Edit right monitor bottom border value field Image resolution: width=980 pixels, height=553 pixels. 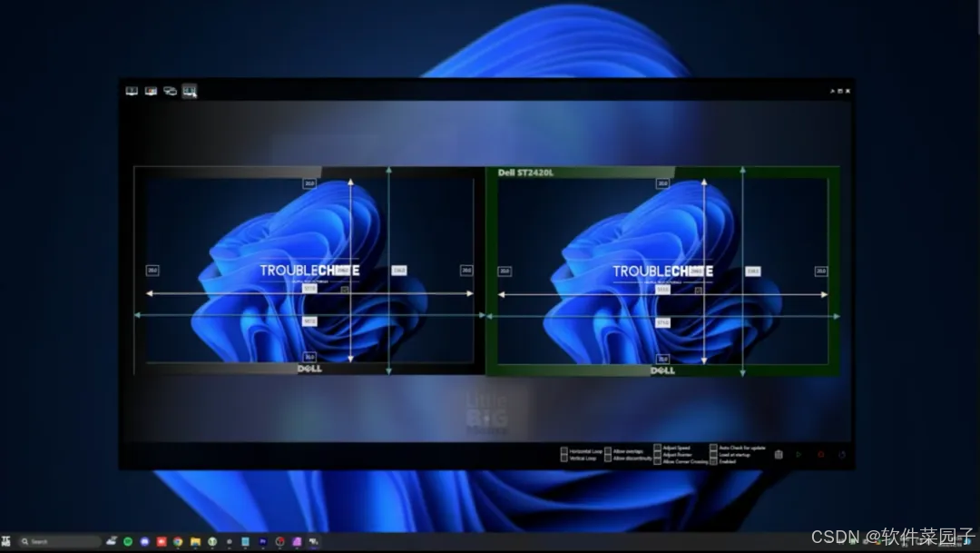pyautogui.click(x=662, y=359)
